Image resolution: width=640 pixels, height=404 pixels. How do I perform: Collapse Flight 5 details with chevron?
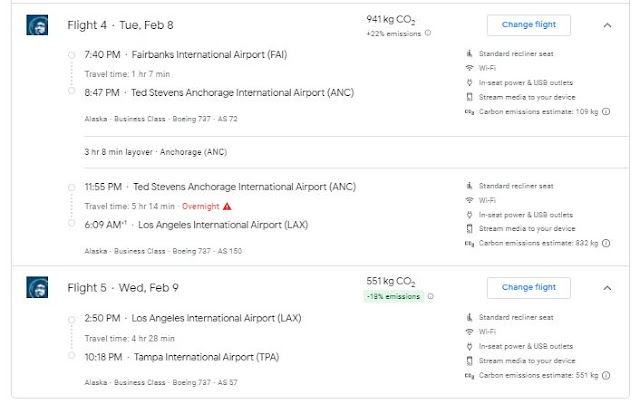[606, 288]
